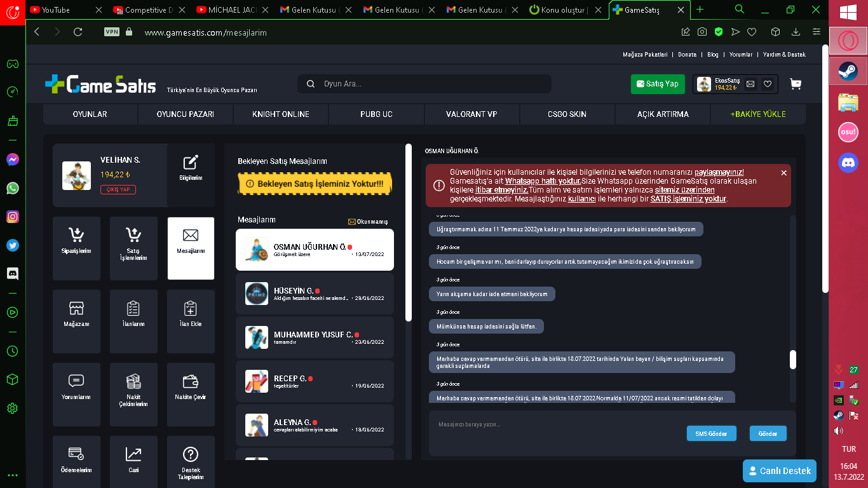Open the Blog link in top bar
The image size is (868, 488).
(713, 55)
